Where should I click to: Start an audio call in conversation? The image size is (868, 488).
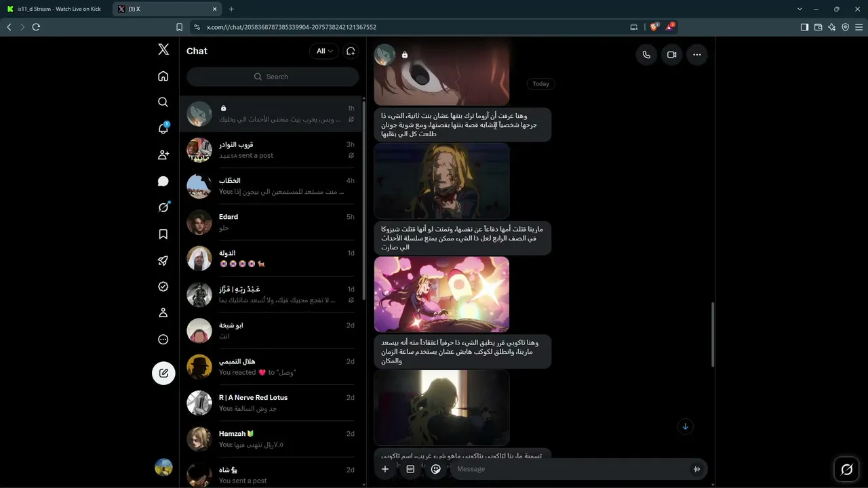pos(646,55)
